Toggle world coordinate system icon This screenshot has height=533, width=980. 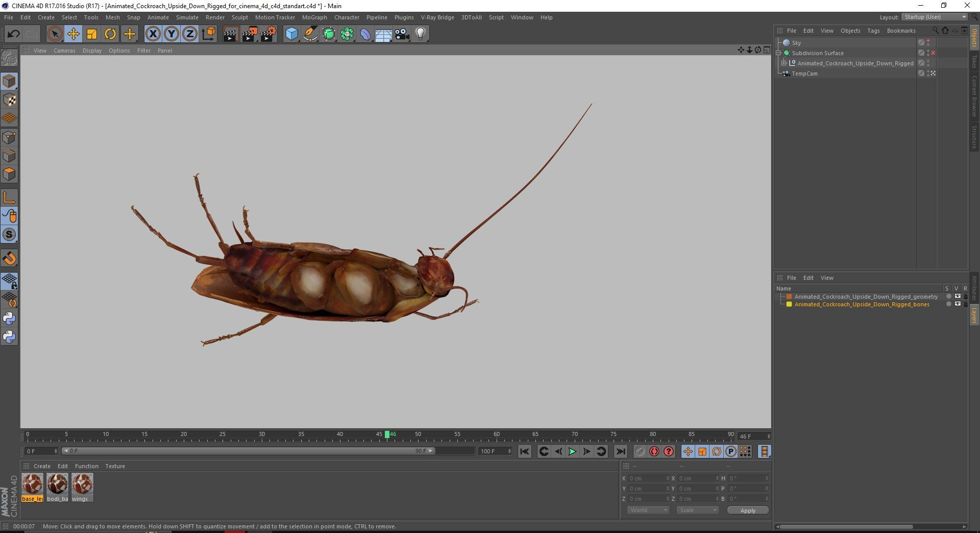pyautogui.click(x=209, y=34)
